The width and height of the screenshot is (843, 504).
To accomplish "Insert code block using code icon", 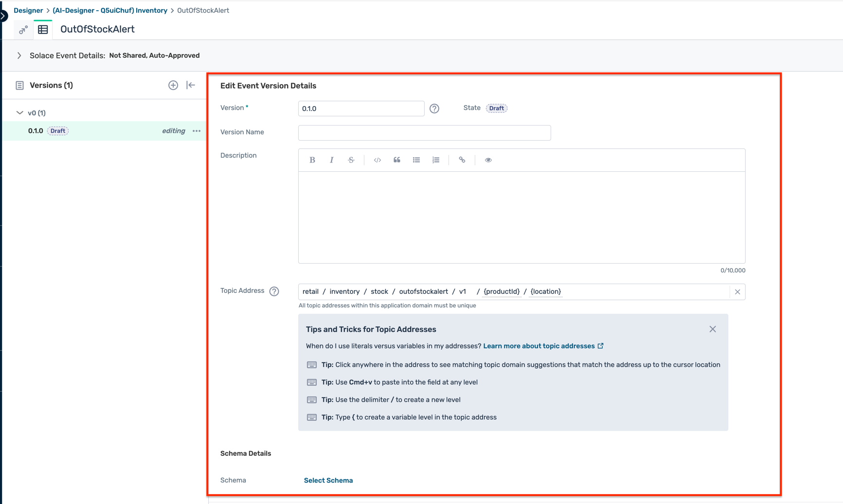I will pos(377,160).
